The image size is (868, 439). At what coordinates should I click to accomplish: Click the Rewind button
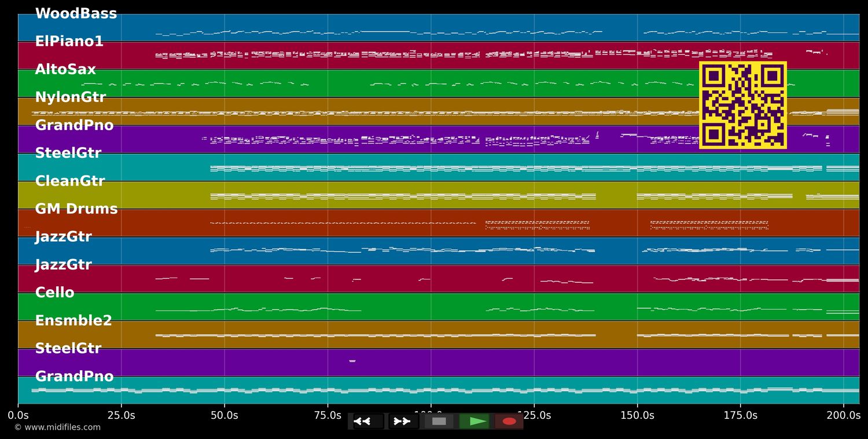pos(368,421)
